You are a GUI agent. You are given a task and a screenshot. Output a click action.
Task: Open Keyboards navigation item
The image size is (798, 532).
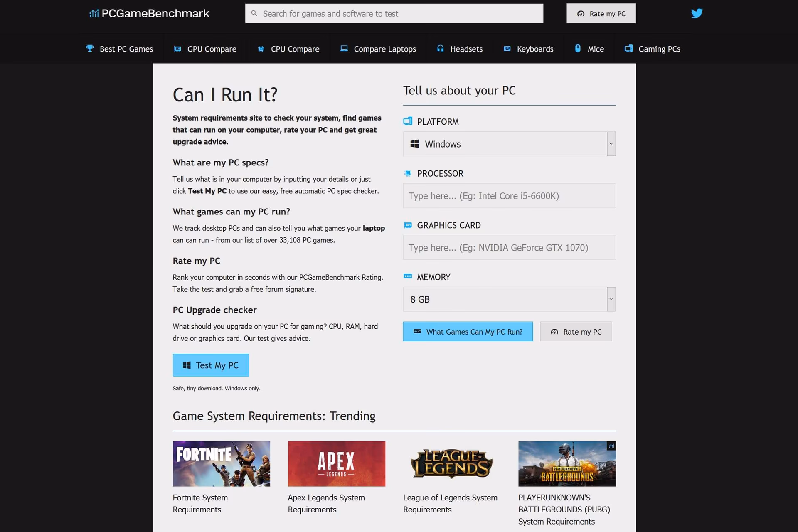528,49
